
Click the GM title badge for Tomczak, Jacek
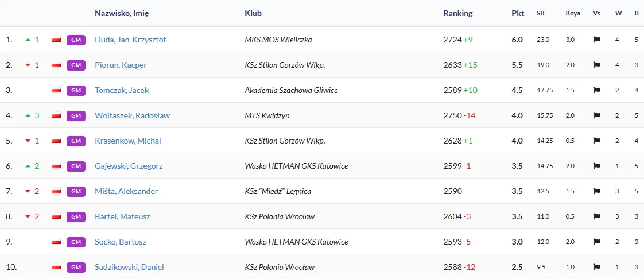tap(76, 90)
